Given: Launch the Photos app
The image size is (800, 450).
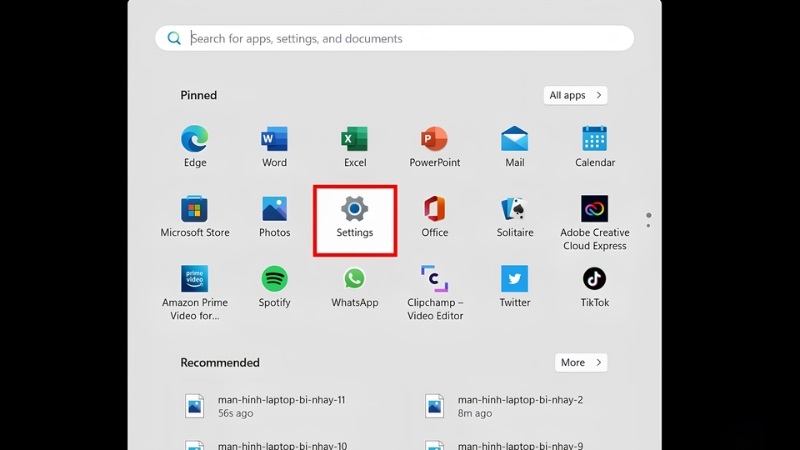Looking at the screenshot, I should pos(274,216).
